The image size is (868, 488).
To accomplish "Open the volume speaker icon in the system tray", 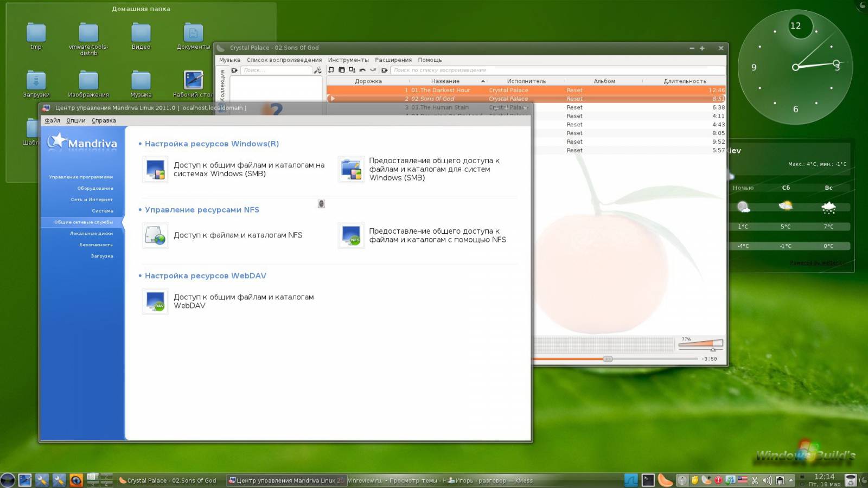I will click(x=767, y=480).
